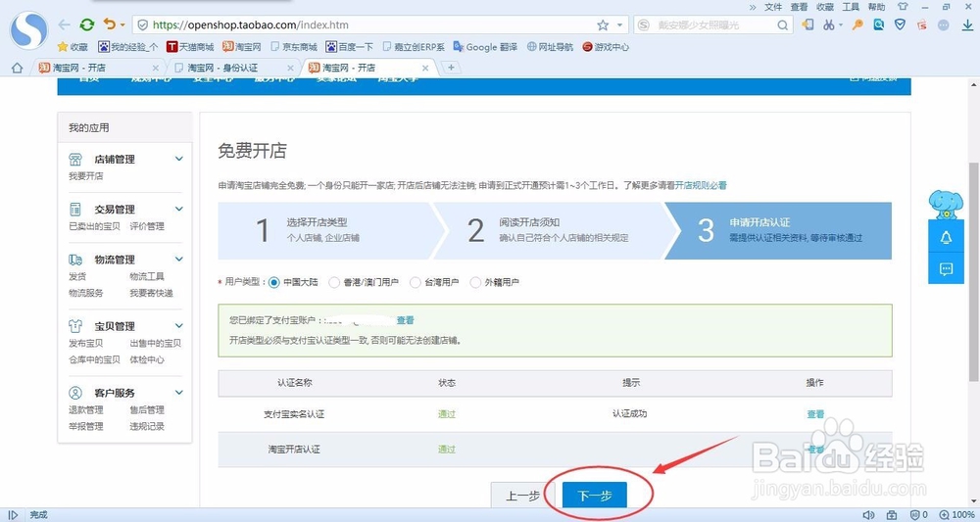
Task: Open the 天猫商城 bookmark
Action: click(x=190, y=47)
